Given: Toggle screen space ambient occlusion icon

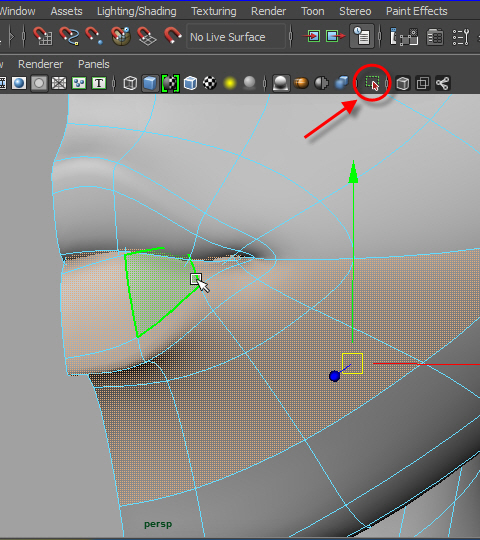Looking at the screenshot, I should (281, 83).
